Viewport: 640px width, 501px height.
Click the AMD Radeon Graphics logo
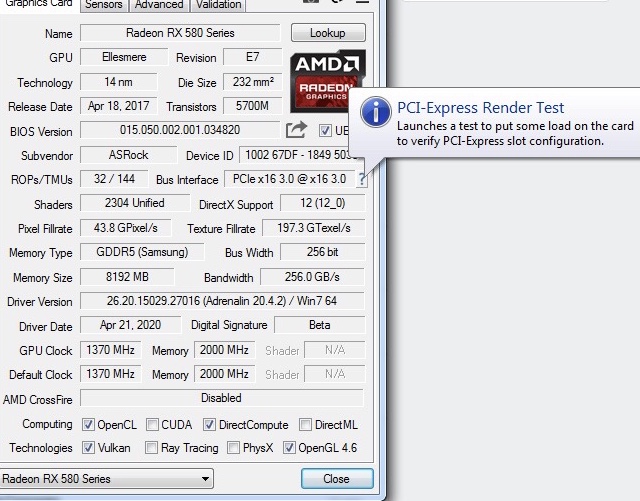click(x=327, y=81)
